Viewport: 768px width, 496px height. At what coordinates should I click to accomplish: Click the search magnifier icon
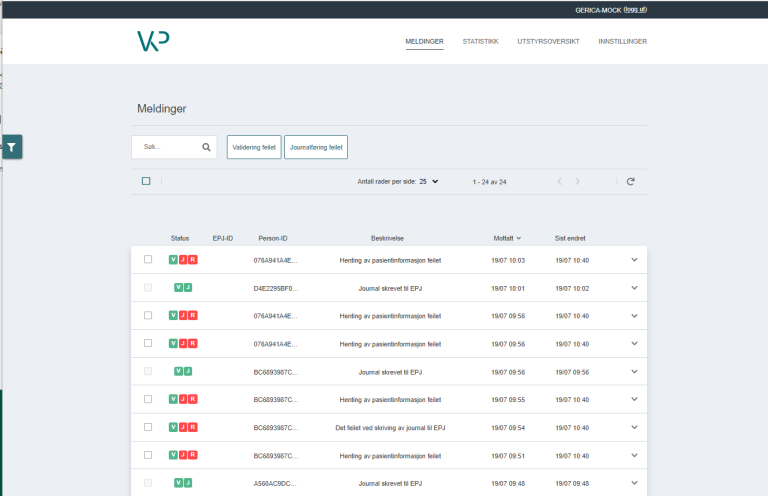coord(207,147)
